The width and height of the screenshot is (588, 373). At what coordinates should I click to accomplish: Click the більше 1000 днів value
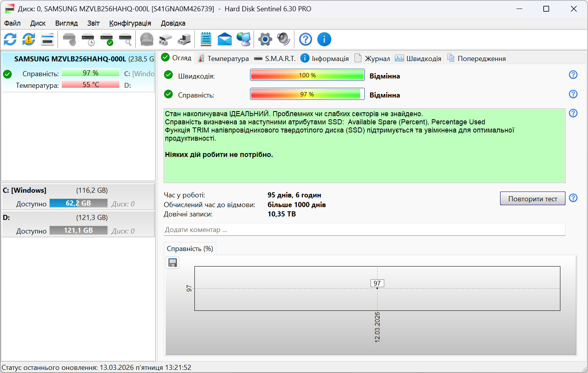(297, 205)
